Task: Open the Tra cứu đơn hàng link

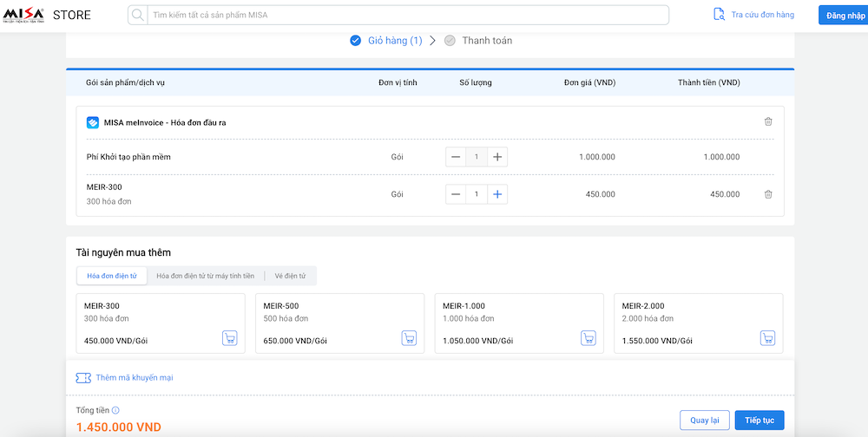Action: click(x=762, y=15)
